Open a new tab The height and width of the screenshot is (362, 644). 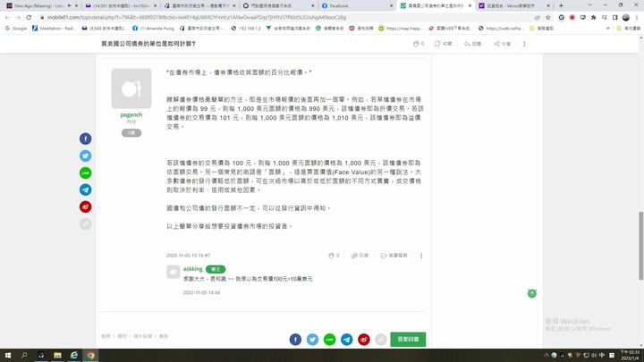click(561, 5)
